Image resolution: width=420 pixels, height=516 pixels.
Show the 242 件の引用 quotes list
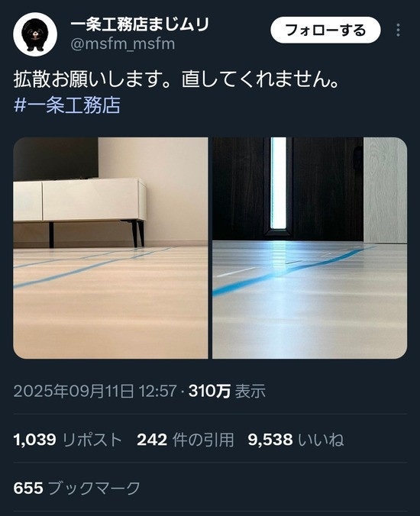(186, 440)
